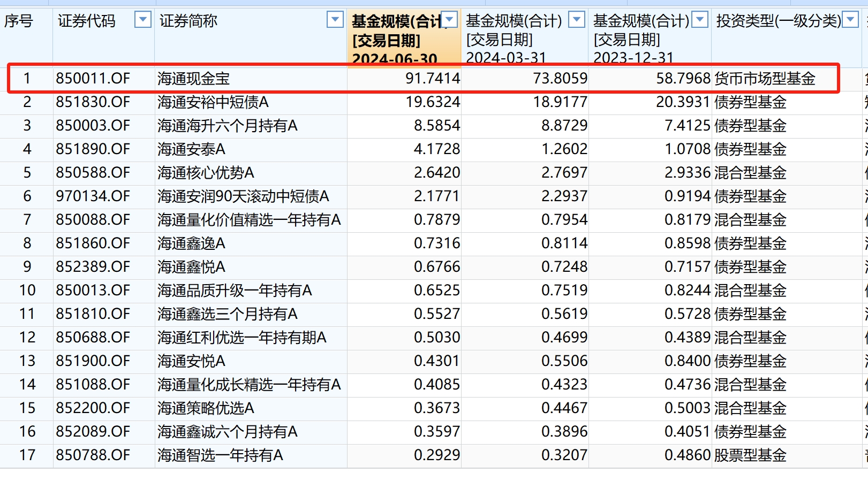The image size is (868, 481).
Task: Open the 证券代码 column filter dropdown
Action: (x=142, y=20)
